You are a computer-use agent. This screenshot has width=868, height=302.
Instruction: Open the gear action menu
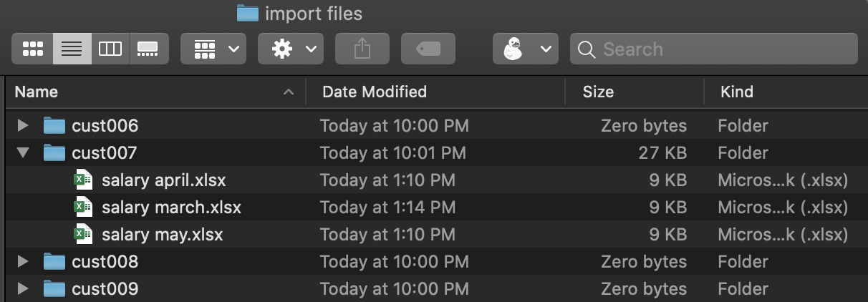pos(291,49)
